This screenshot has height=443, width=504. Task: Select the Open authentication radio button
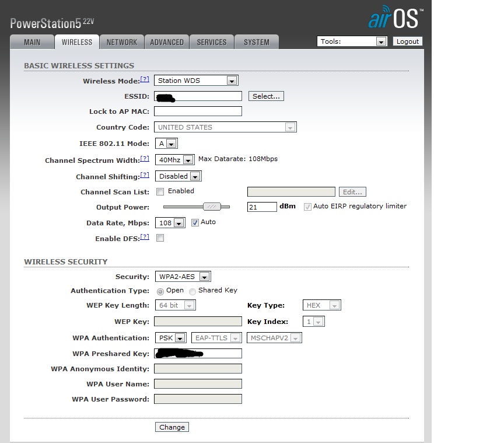(160, 291)
